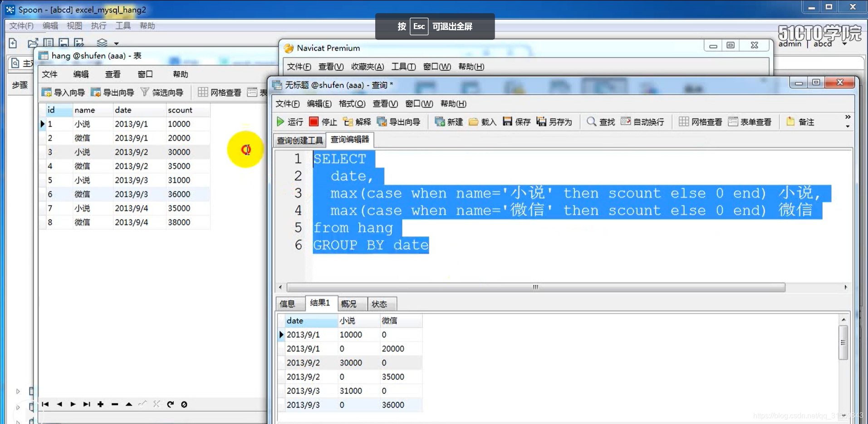
Task: Expand the query toolbar overflow chevron
Action: [x=848, y=117]
